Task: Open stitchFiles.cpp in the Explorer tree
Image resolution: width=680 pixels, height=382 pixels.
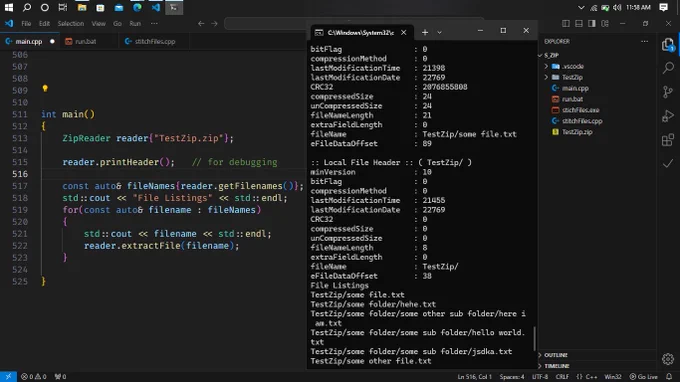Action: (x=582, y=121)
